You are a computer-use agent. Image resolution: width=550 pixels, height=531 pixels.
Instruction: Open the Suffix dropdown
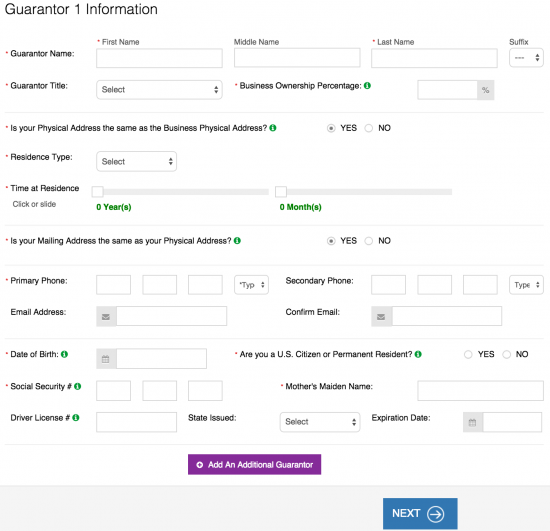pyautogui.click(x=526, y=58)
